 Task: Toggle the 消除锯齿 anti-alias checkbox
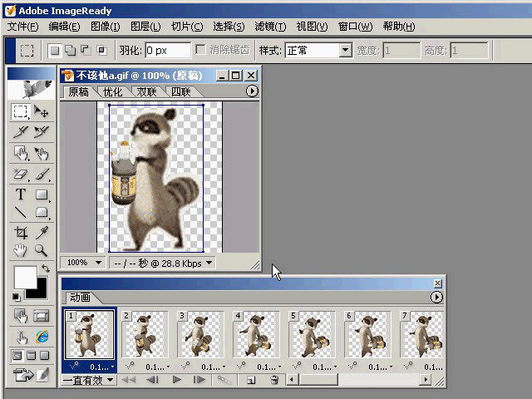pos(201,50)
